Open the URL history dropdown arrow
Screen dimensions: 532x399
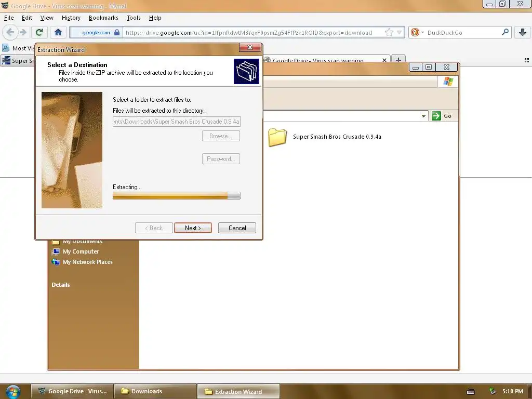coord(399,32)
